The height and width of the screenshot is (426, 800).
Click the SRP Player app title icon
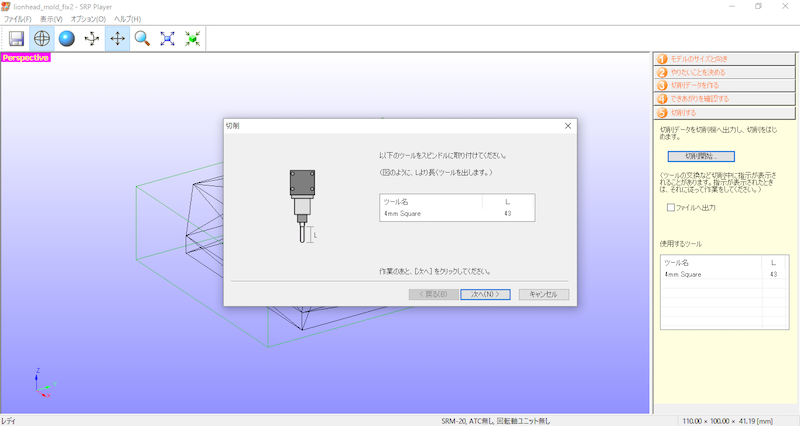pos(6,6)
